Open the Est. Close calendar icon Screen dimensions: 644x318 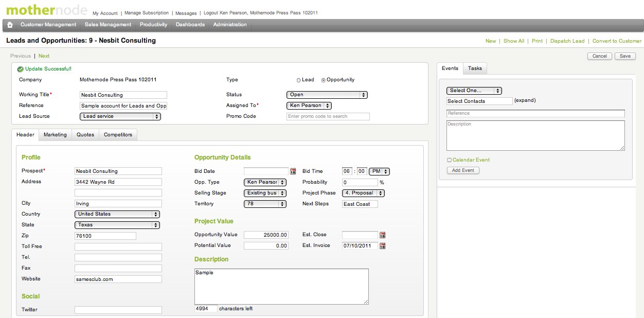pos(382,235)
